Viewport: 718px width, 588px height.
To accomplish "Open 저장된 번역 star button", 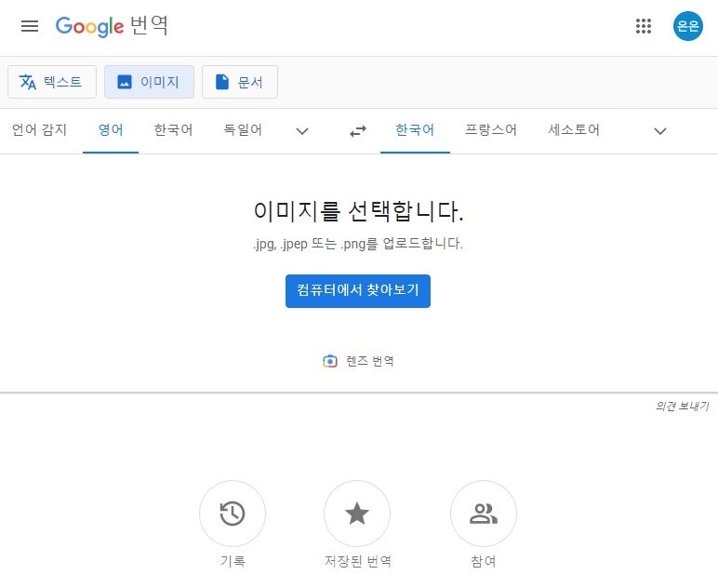I will 357,514.
